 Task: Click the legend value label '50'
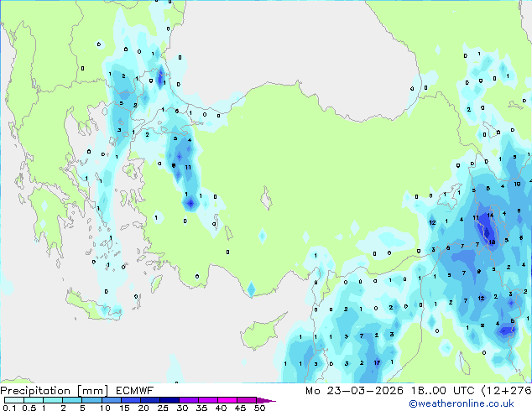point(259,408)
